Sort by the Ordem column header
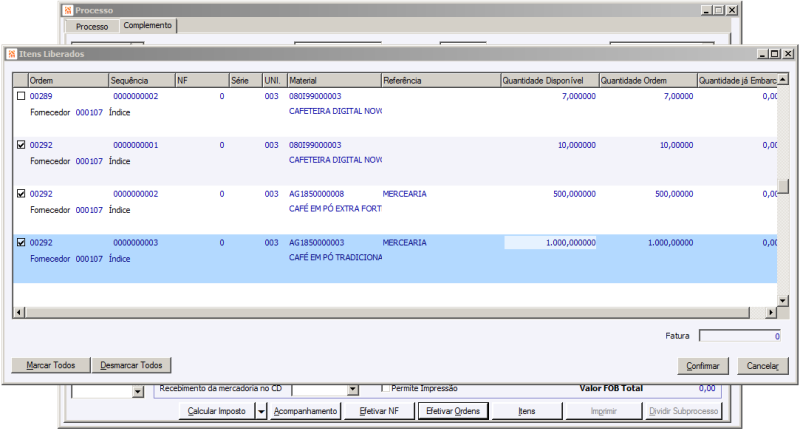Viewport: 800px width, 434px height. point(68,80)
